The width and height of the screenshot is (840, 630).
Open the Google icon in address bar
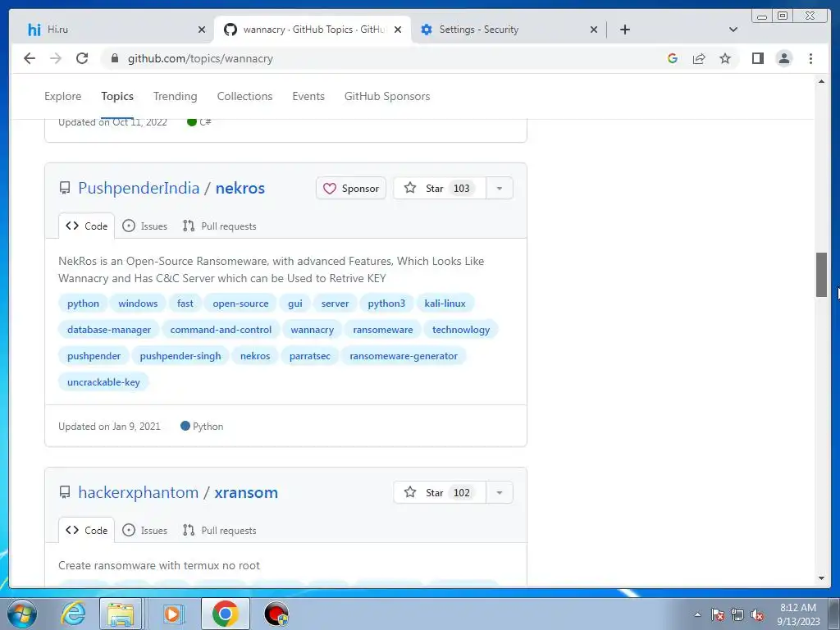click(673, 58)
